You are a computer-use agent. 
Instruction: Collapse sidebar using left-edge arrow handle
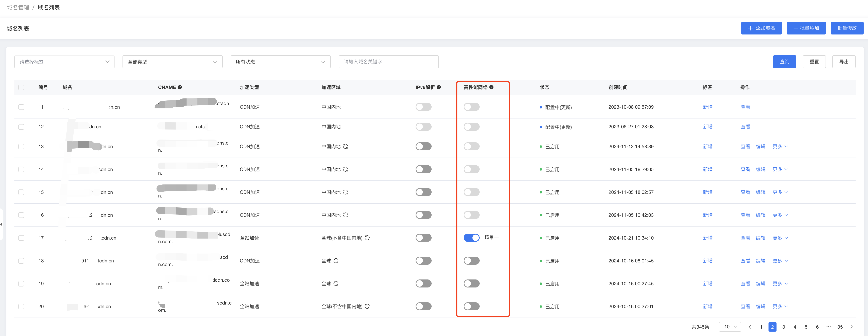pos(1,224)
